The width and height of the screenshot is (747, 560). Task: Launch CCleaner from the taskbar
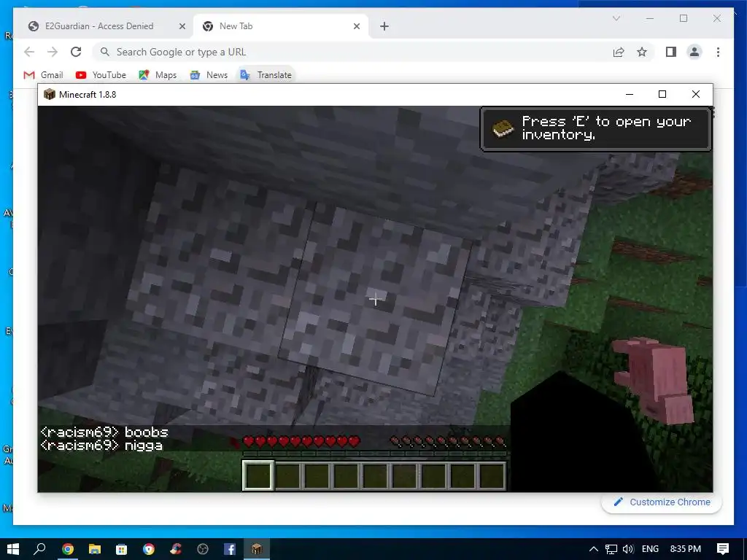pos(176,549)
